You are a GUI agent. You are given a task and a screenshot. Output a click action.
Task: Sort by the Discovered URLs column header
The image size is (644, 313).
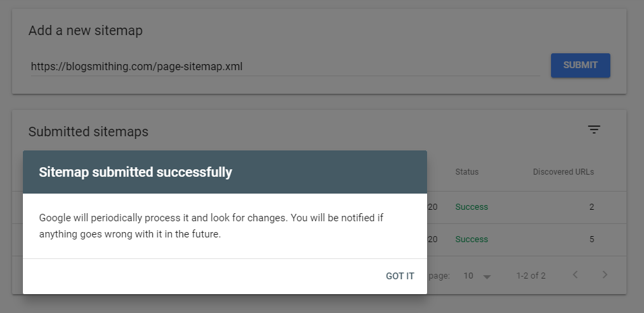click(563, 172)
